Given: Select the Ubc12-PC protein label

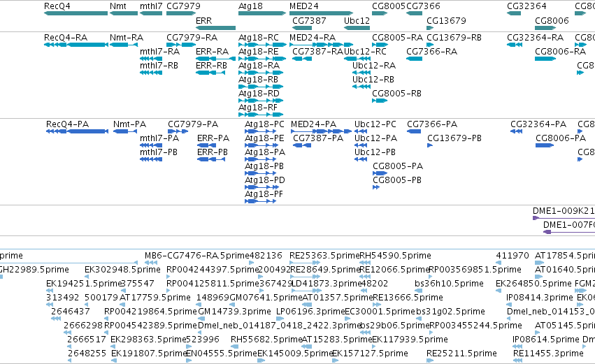Looking at the screenshot, I should click(x=375, y=124).
